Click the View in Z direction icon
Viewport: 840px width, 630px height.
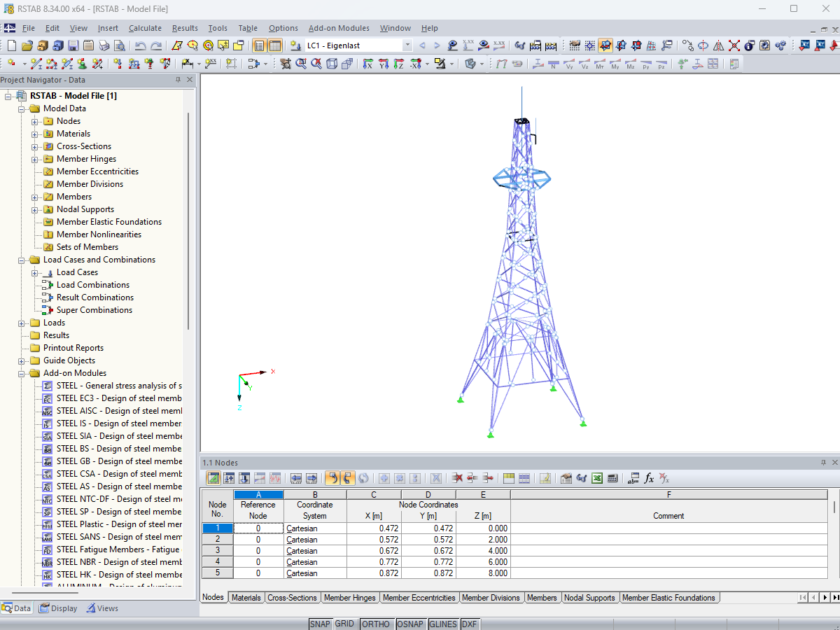tap(398, 64)
